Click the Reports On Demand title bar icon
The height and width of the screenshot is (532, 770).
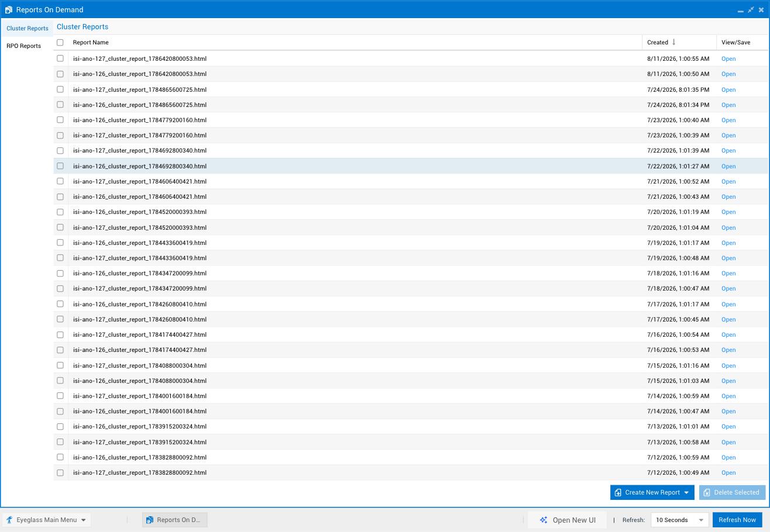9,10
